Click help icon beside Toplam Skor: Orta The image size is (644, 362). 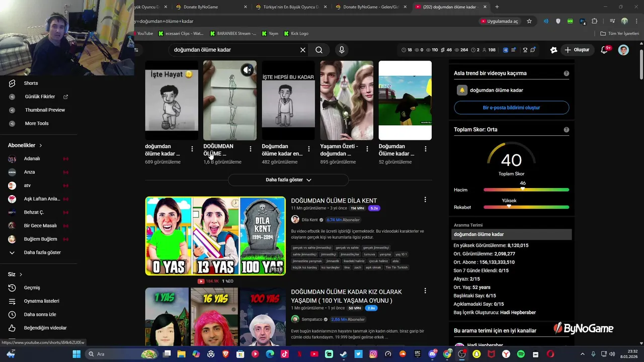[x=567, y=130]
